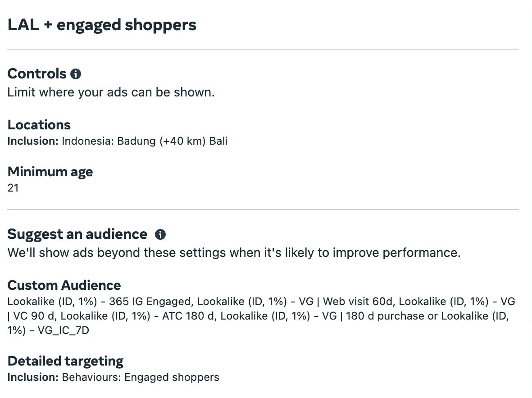
Task: Select the Custom Audience heading
Action: tap(64, 285)
